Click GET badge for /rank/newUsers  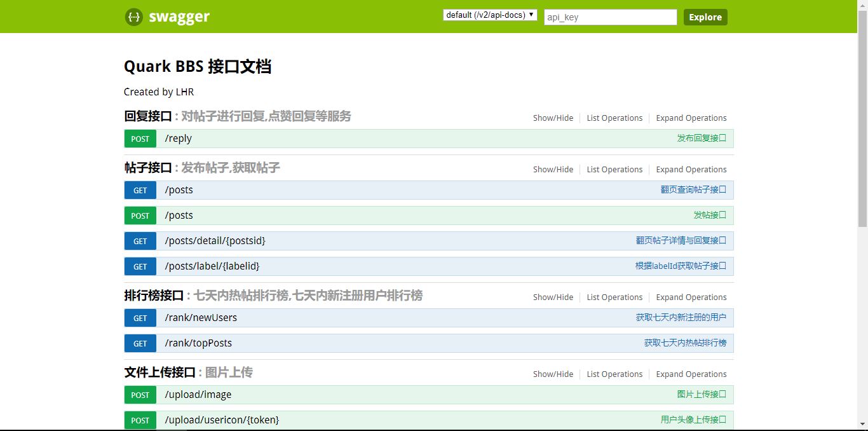140,318
